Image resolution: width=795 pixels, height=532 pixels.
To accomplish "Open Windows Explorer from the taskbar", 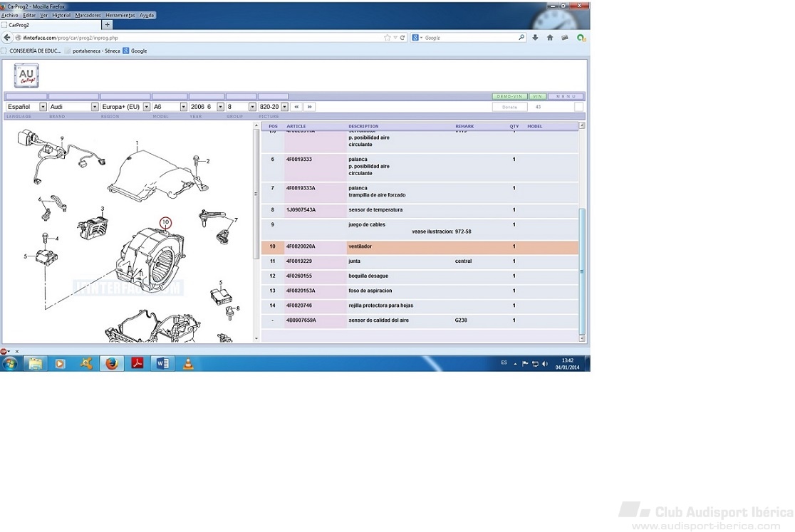I will coord(35,363).
